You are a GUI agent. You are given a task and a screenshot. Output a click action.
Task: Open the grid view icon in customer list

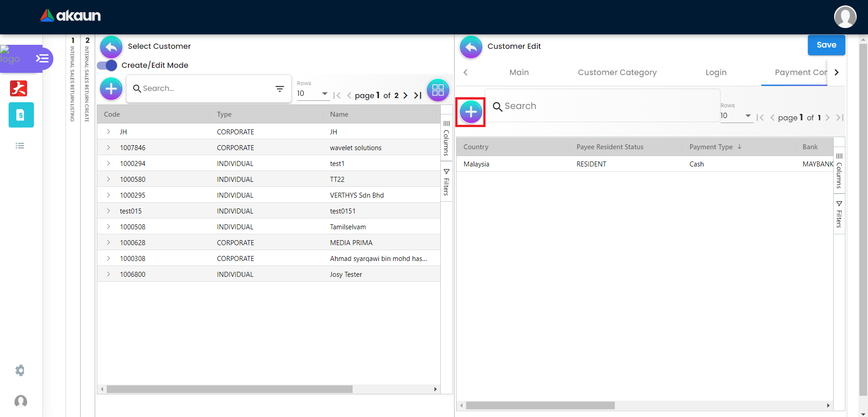click(438, 90)
